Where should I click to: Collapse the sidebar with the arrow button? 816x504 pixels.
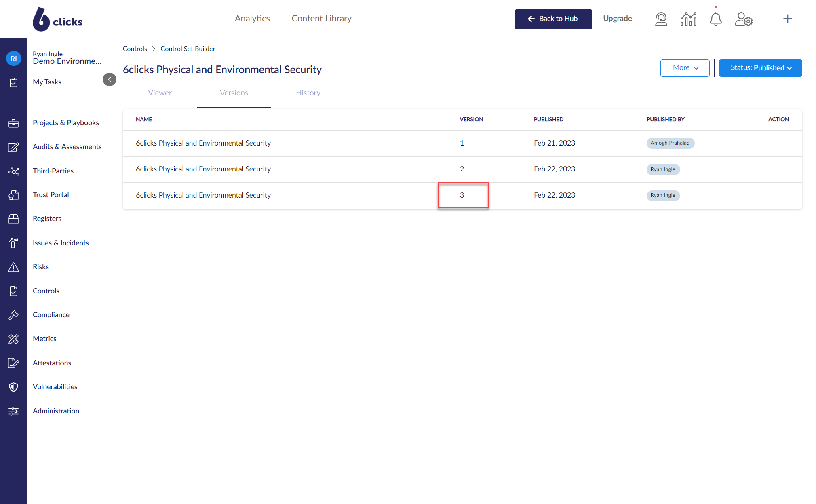click(110, 79)
